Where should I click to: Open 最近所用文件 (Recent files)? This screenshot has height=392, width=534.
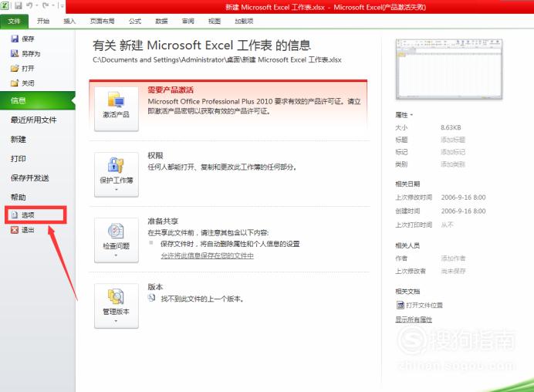(34, 120)
